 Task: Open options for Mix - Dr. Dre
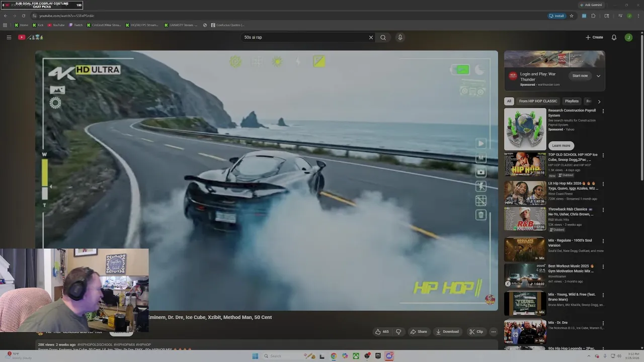point(603,323)
